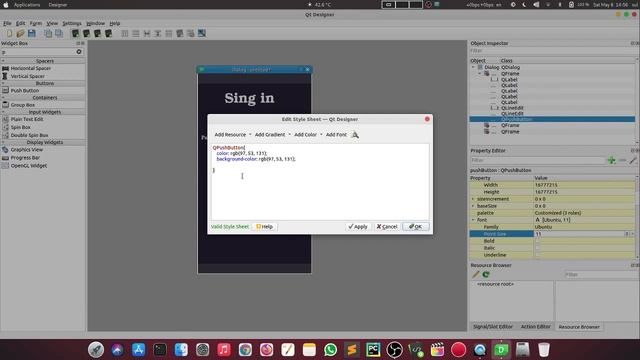The image size is (640, 360).
Task: Open the Add Gradient dropdown arrow
Action: (x=289, y=135)
